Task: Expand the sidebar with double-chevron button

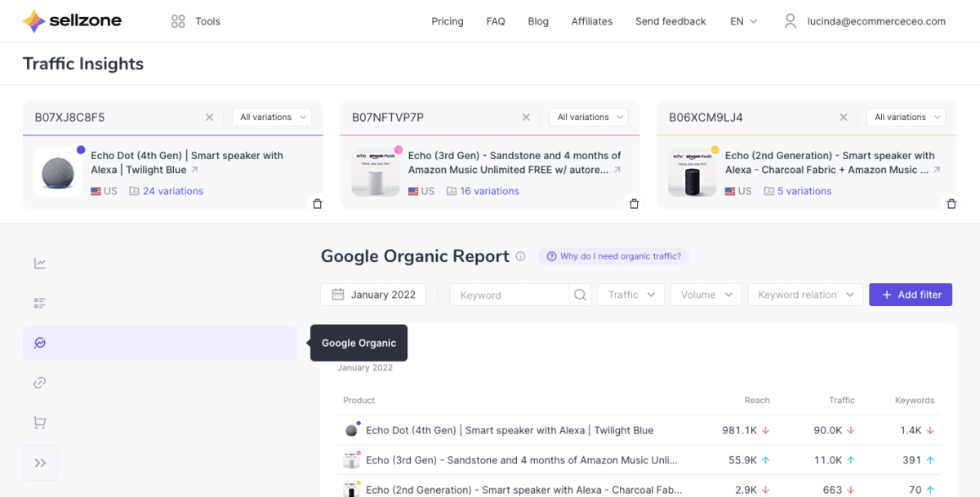Action: 40,463
